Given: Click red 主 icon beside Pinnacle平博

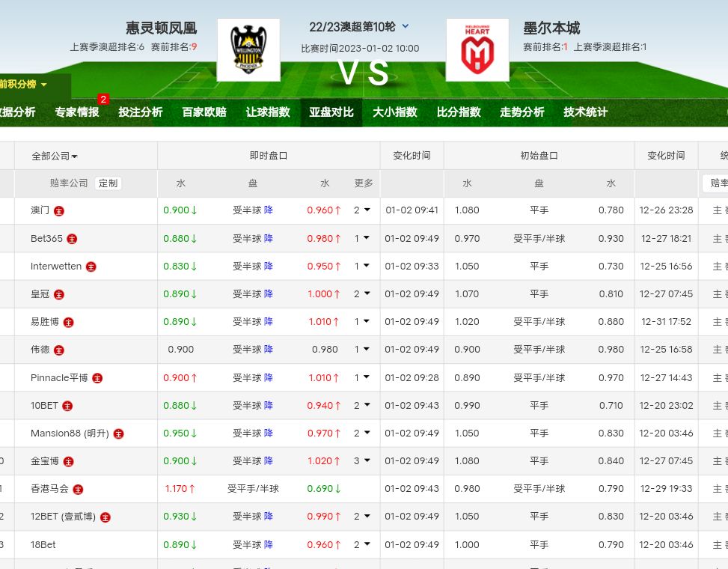Looking at the screenshot, I should 97,378.
